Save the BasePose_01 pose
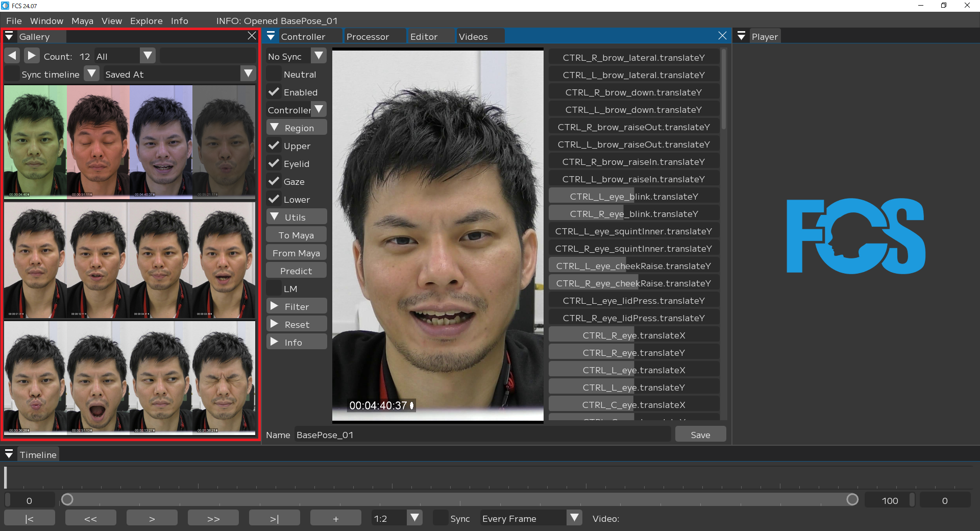Image resolution: width=980 pixels, height=531 pixels. [700, 435]
